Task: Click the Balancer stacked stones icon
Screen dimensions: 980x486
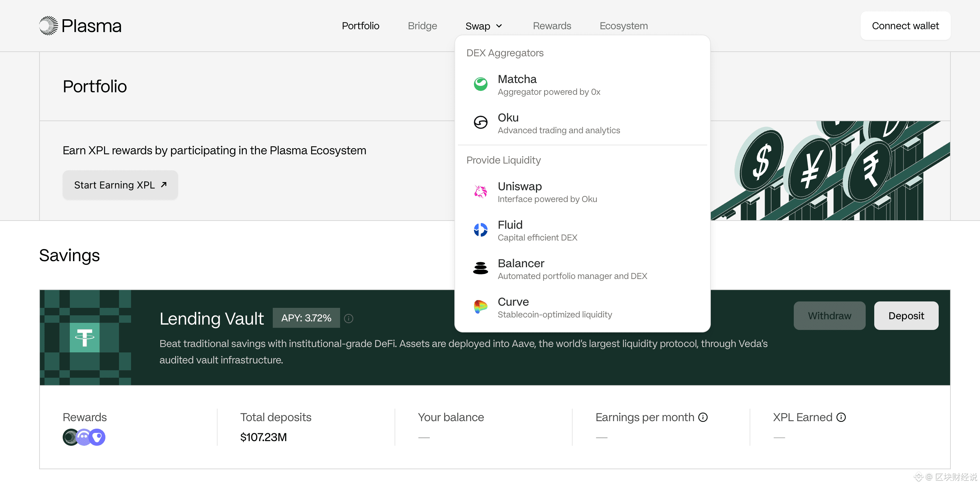Action: coord(480,268)
